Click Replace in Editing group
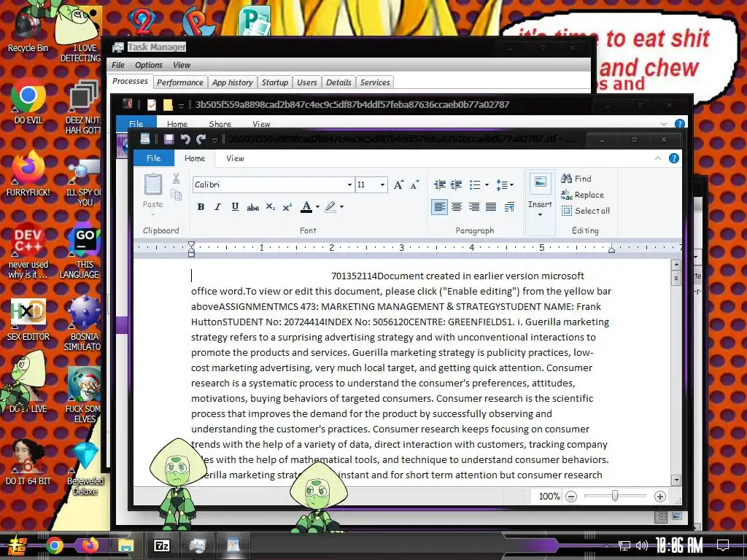747x560 pixels. (582, 195)
